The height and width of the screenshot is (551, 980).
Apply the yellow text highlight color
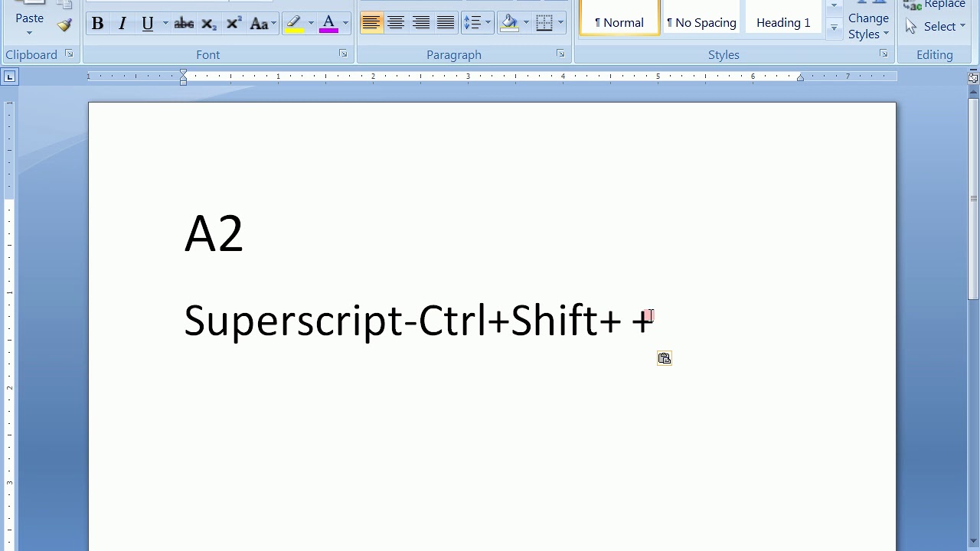(x=294, y=24)
